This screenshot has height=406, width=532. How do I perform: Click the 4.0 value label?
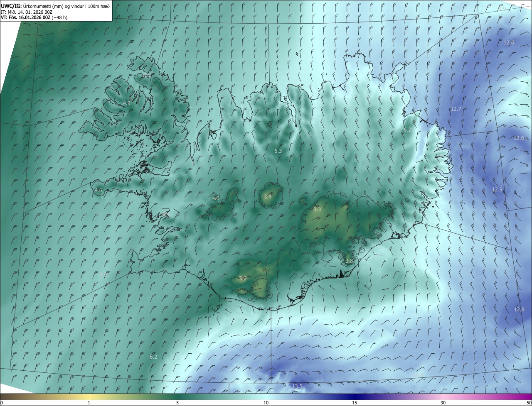click(x=216, y=198)
